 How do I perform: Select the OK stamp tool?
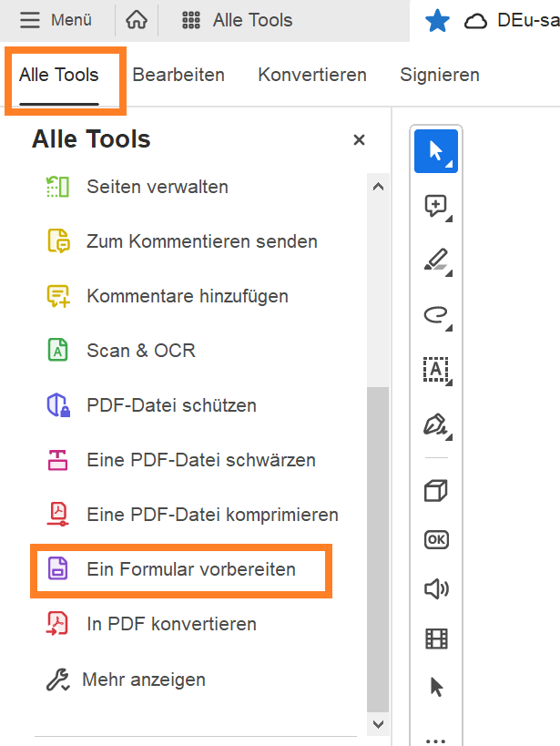pyautogui.click(x=435, y=539)
